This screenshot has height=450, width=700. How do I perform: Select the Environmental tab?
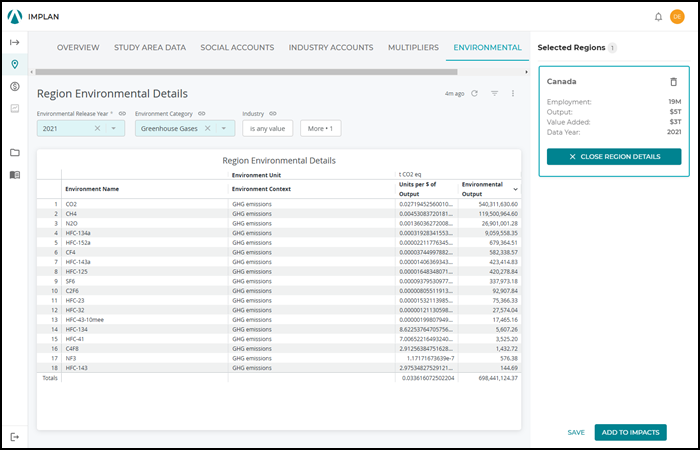pos(488,47)
